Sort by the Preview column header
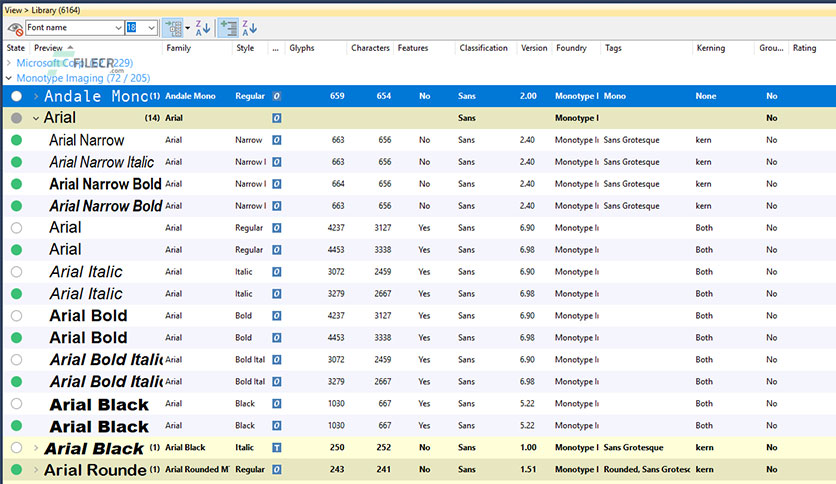 click(x=48, y=48)
